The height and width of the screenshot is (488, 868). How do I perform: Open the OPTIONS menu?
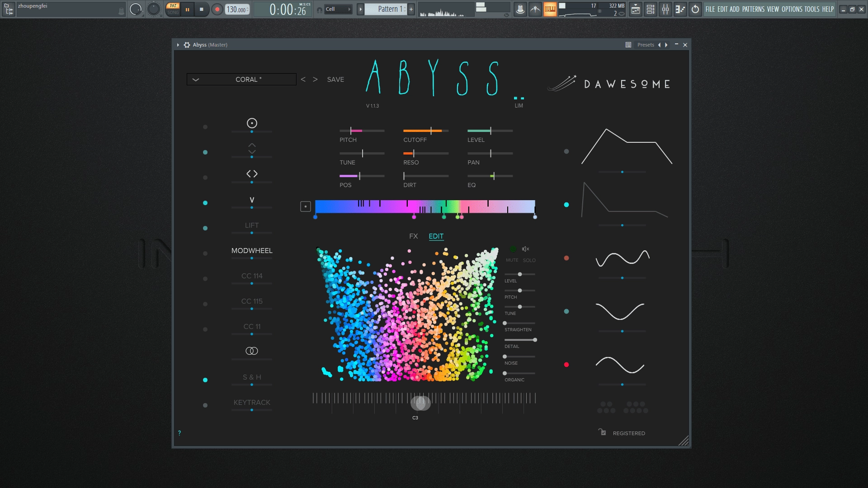coord(792,9)
